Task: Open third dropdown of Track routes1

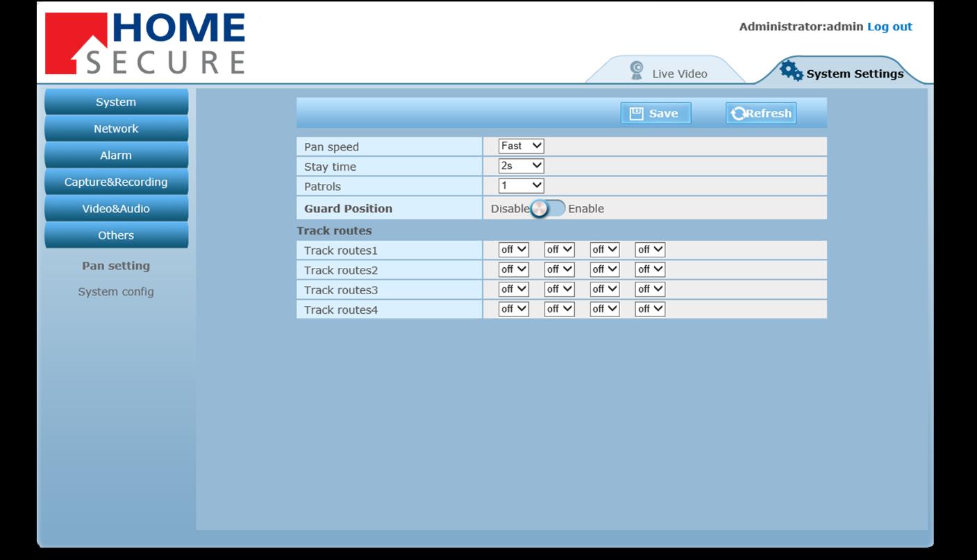Action: (x=605, y=250)
